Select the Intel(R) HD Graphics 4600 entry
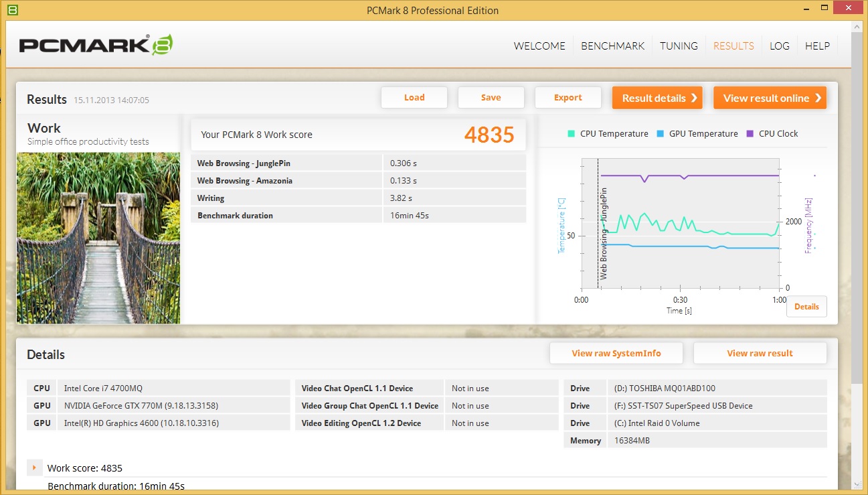This screenshot has height=495, width=868. pyautogui.click(x=141, y=423)
